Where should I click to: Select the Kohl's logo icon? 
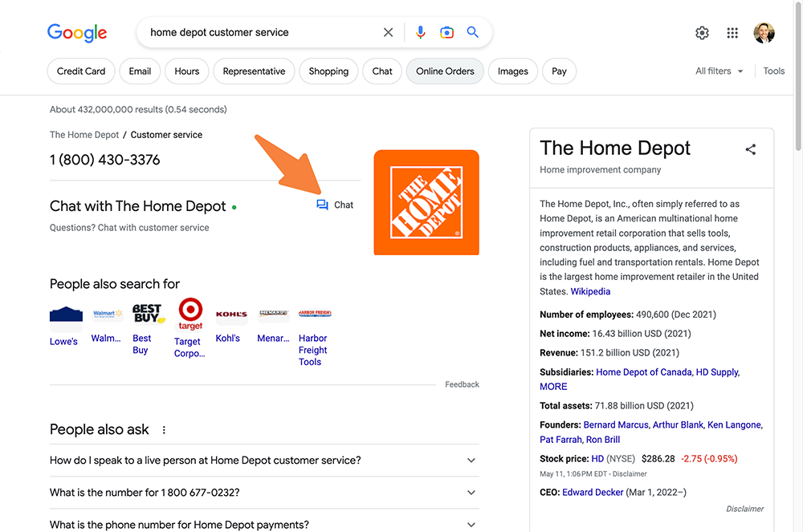coord(231,314)
